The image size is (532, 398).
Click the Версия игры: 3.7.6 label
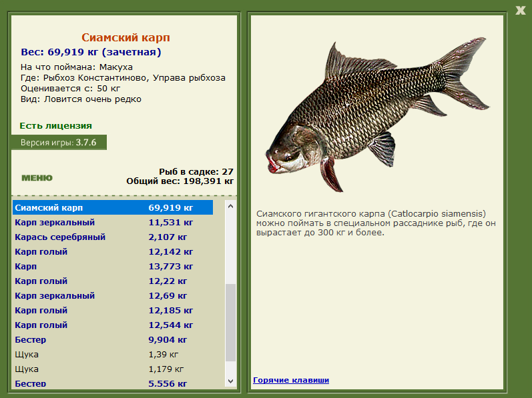click(x=59, y=142)
